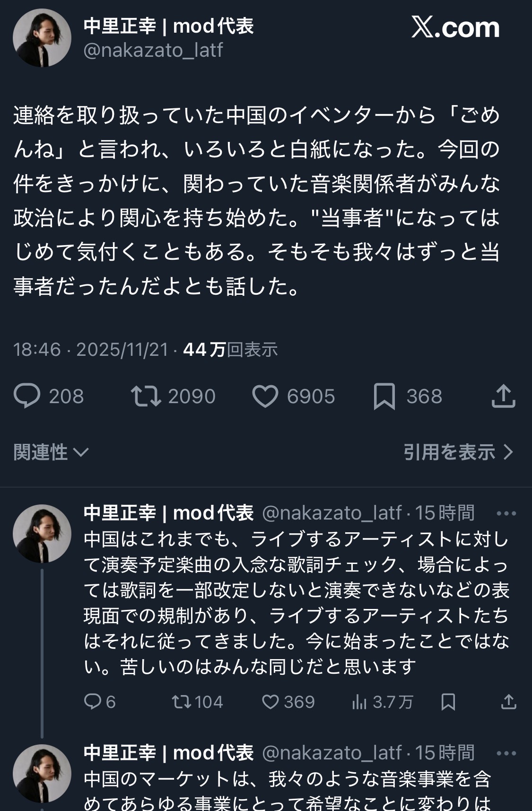Reply to the main post
Screen dimensions: 532x811
[x=27, y=397]
